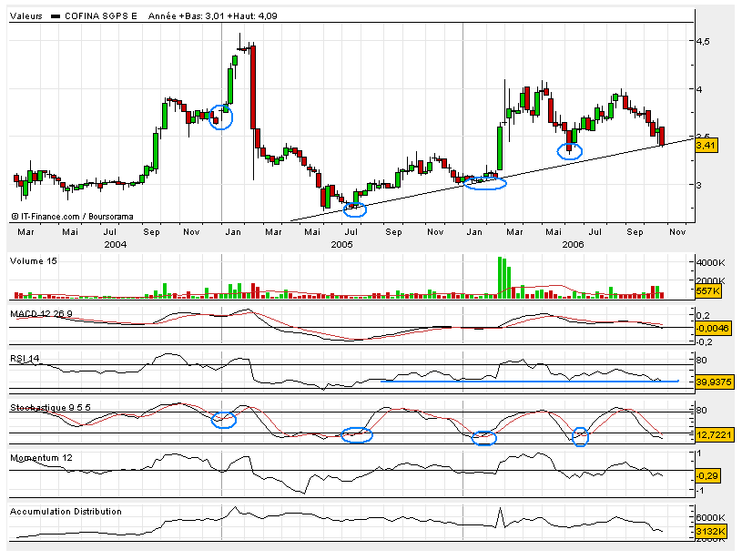The width and height of the screenshot is (742, 560).
Task: Click the 'Accumulation Distribution' panel label
Action: coord(66,511)
